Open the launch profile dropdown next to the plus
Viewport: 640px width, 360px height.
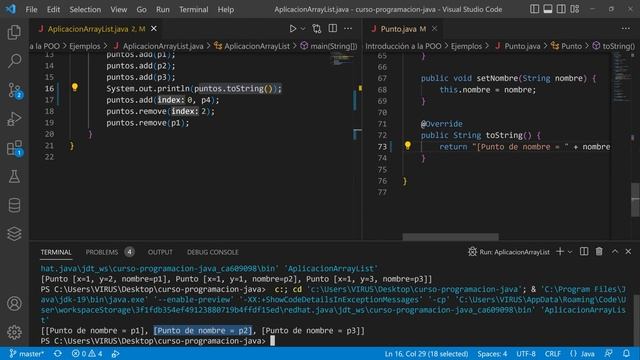coord(570,252)
